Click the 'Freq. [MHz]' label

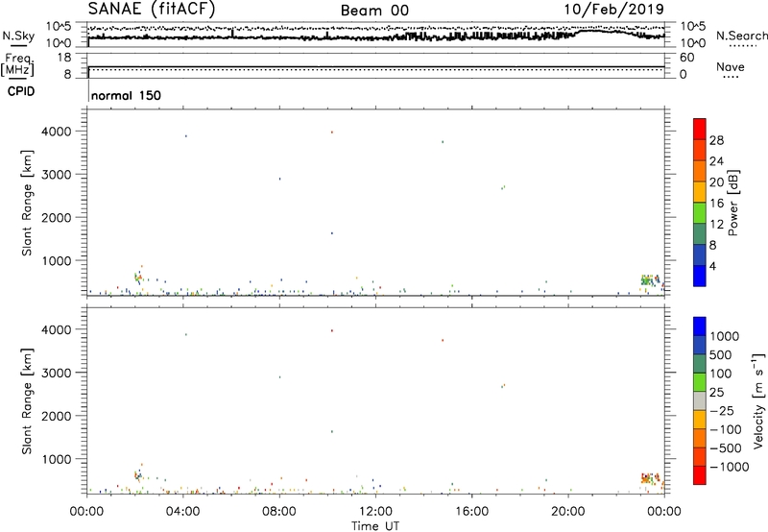click(18, 64)
